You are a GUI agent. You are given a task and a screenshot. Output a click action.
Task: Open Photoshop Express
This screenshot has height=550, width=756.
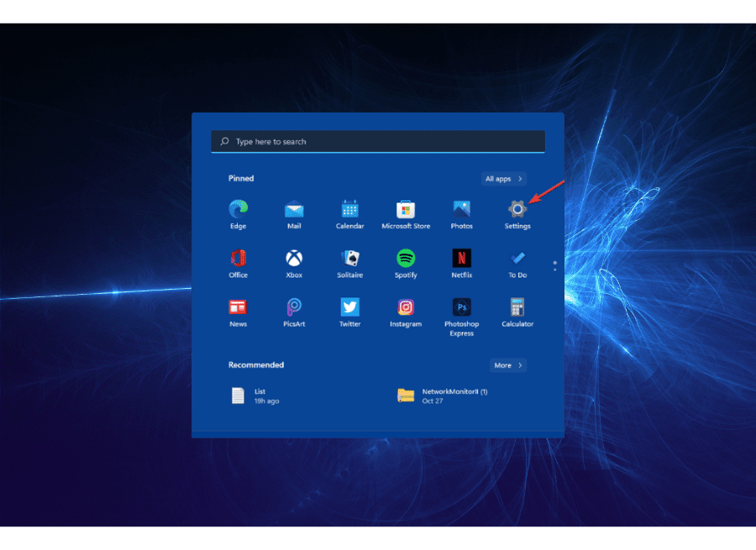coord(461,308)
